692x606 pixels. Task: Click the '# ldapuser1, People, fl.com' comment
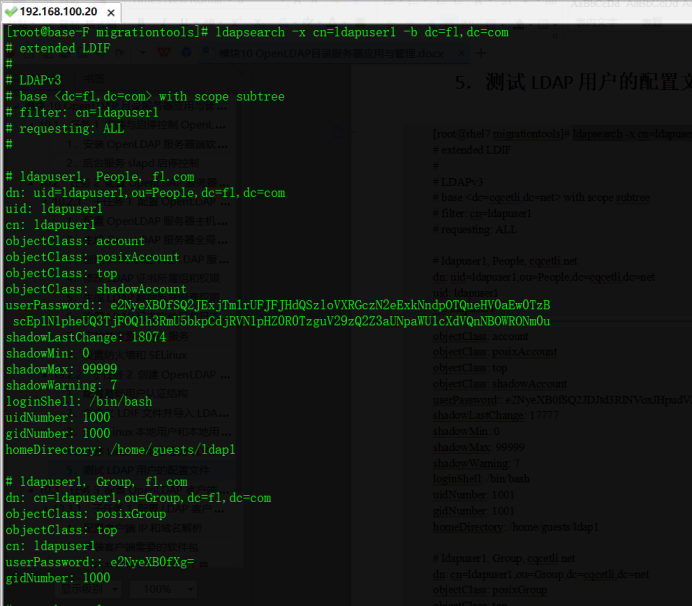[100, 177]
